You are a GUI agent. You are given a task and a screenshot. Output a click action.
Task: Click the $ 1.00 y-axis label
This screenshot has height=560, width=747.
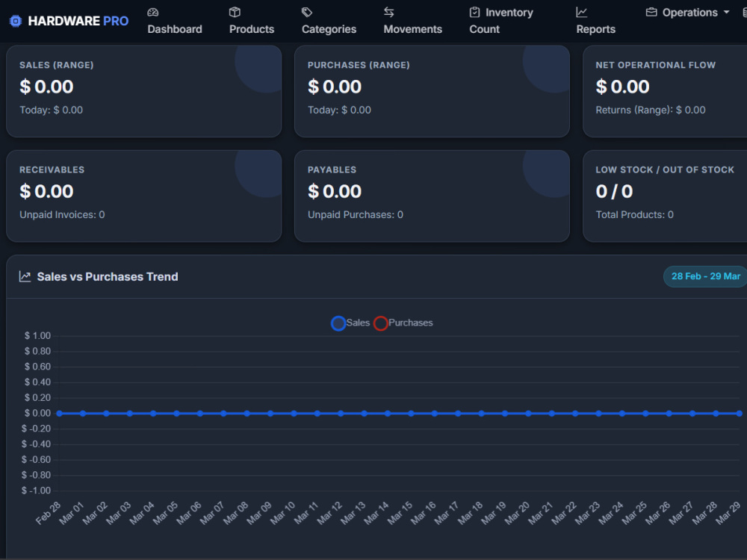coord(37,336)
